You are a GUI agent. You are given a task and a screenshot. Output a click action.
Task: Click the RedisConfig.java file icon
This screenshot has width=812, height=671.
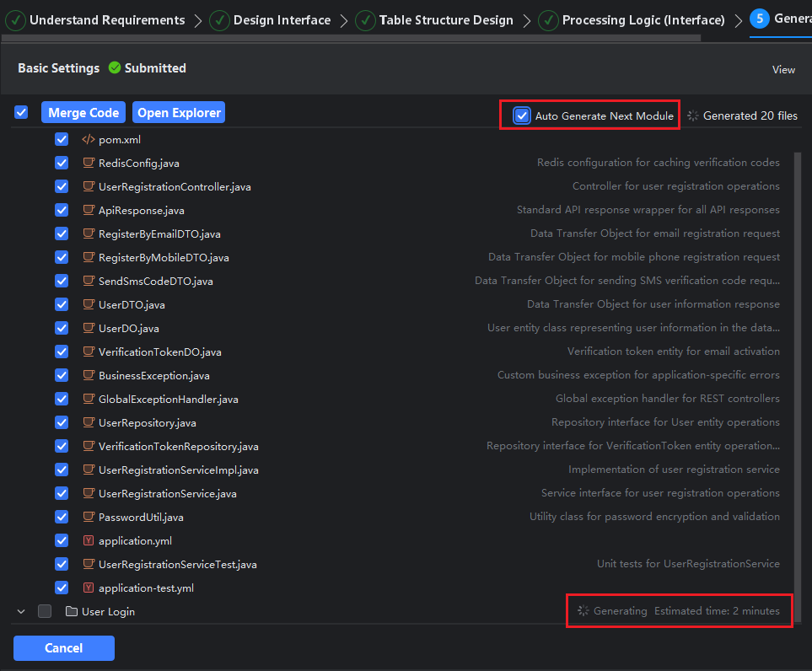tap(88, 163)
